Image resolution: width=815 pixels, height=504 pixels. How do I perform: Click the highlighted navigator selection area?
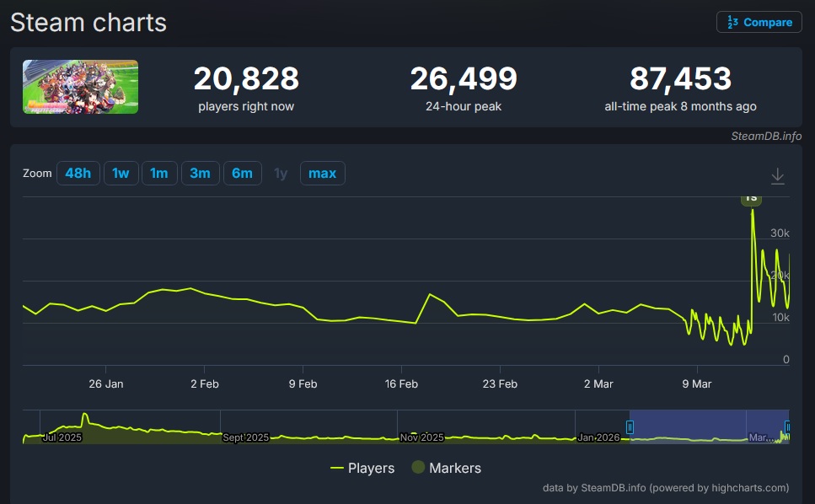[x=709, y=426]
